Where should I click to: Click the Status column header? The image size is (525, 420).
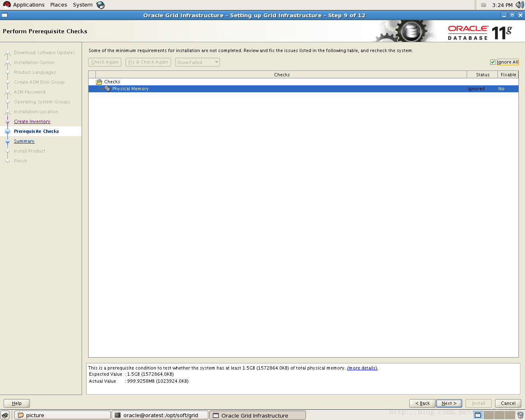click(483, 75)
